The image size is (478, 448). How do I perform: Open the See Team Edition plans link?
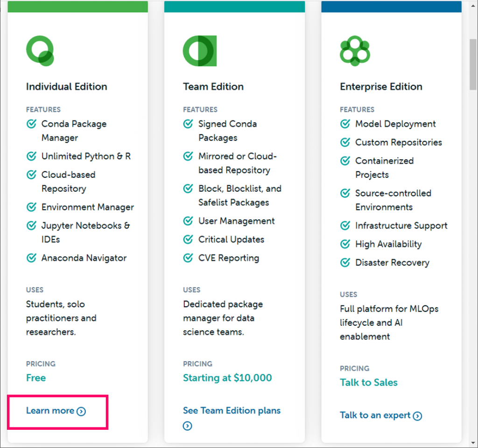pyautogui.click(x=232, y=411)
